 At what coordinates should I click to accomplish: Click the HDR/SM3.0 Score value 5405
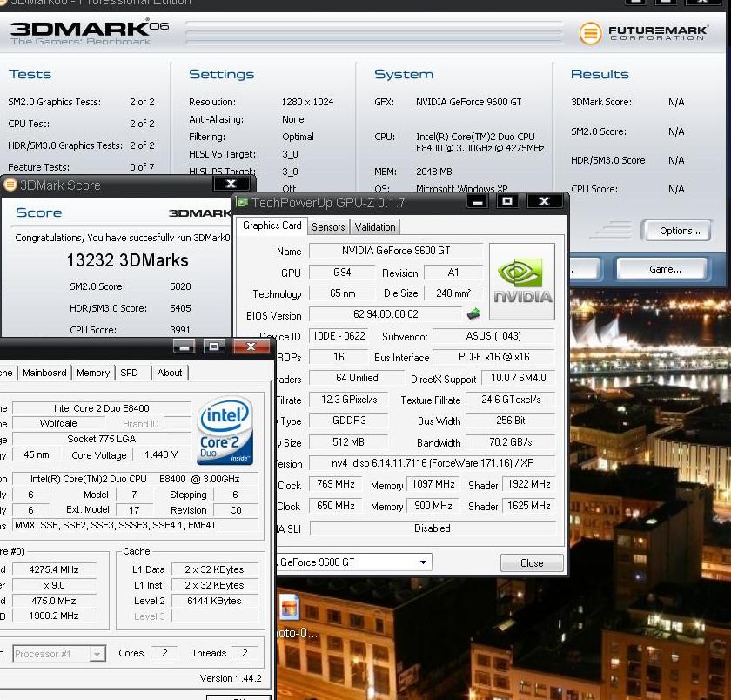pos(180,308)
